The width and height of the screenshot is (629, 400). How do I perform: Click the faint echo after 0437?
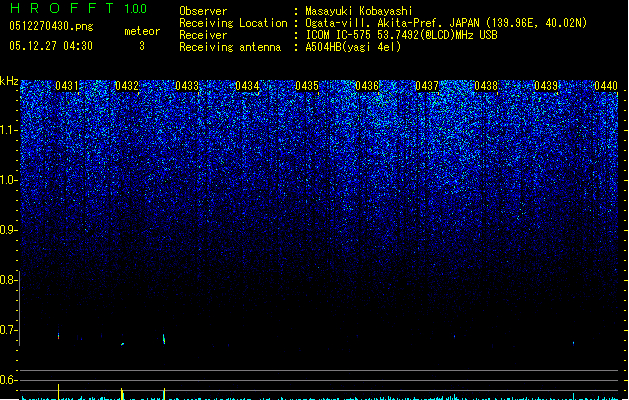tap(454, 337)
